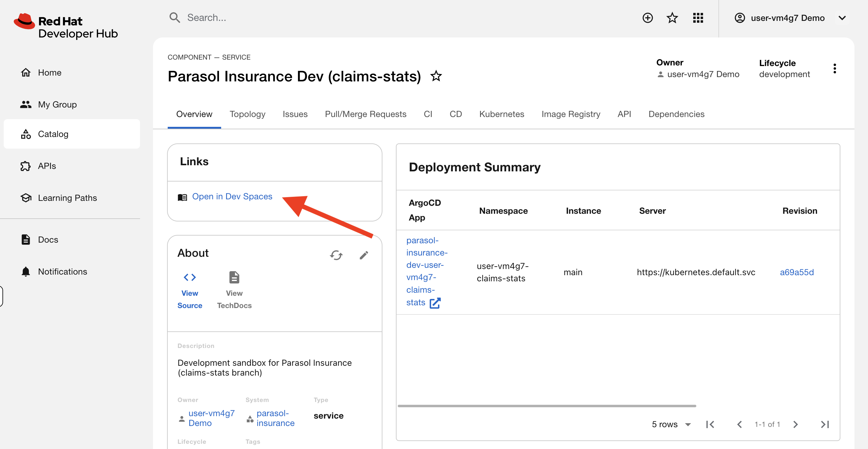Edit metadata with the pencil icon
Viewport: 868px width, 449px height.
[364, 255]
